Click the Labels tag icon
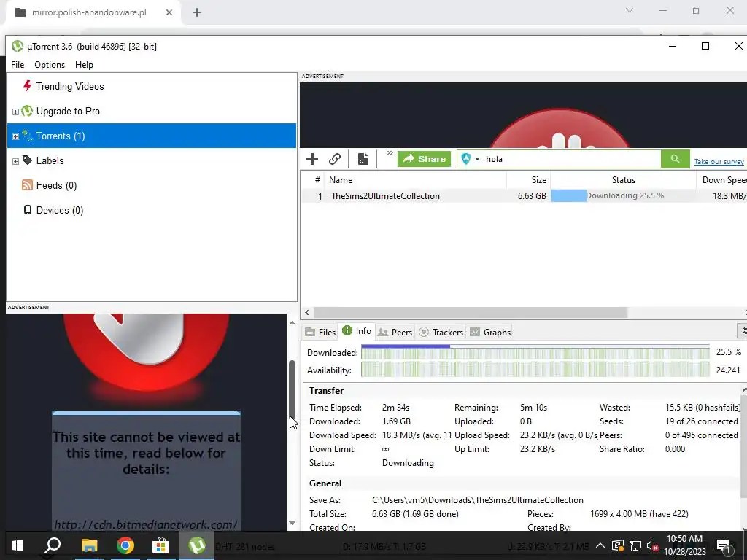747x560 pixels. point(28,160)
